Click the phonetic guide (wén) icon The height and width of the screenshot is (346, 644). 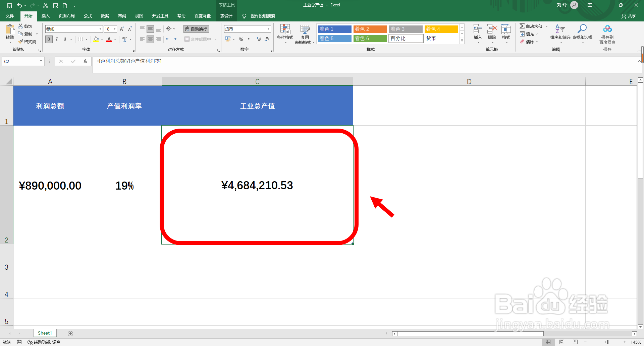(125, 39)
